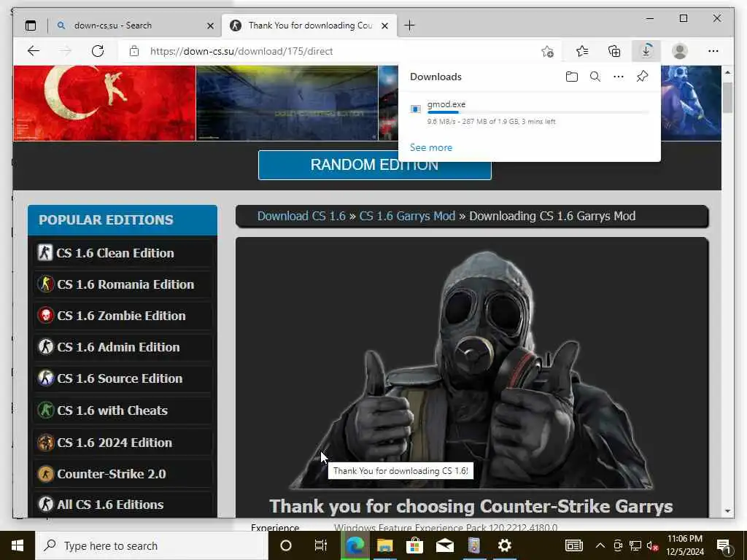
Task: Refresh the current page
Action: point(98,51)
